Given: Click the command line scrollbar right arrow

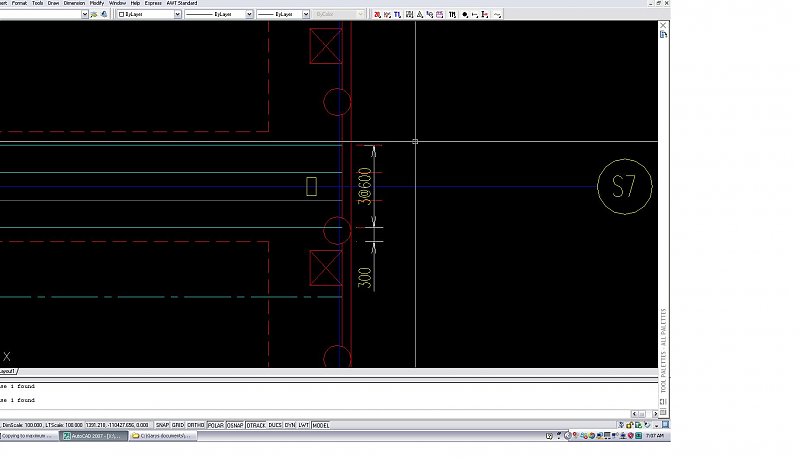Looking at the screenshot, I should pos(655,414).
